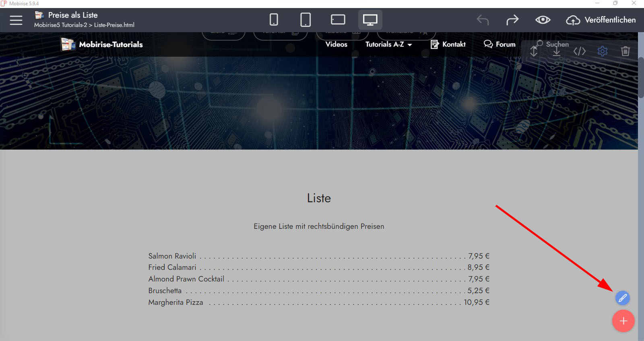644x341 pixels.
Task: Click the price 10,95 €
Action: coord(477,302)
